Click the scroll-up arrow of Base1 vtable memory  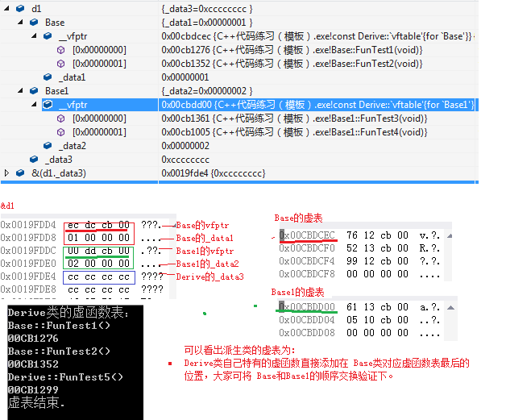(451, 308)
